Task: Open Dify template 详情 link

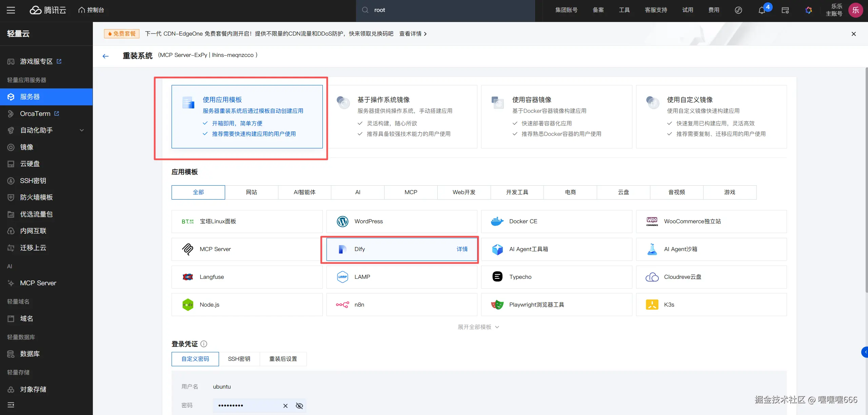Action: 462,249
